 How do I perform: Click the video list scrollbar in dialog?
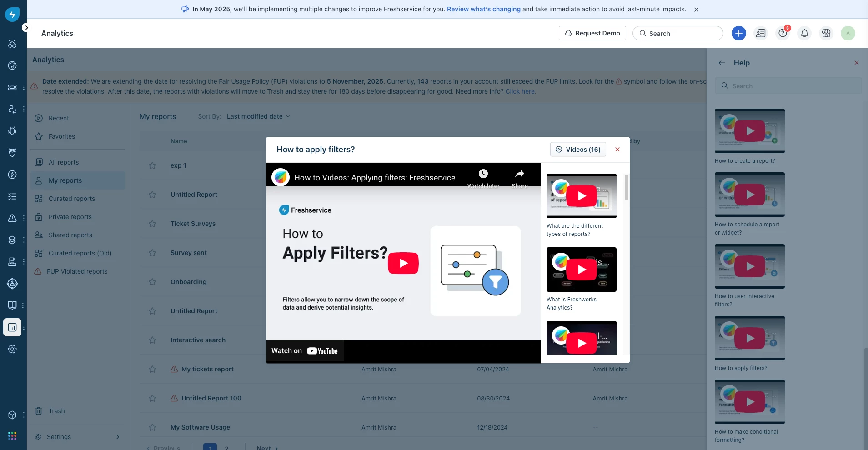627,187
